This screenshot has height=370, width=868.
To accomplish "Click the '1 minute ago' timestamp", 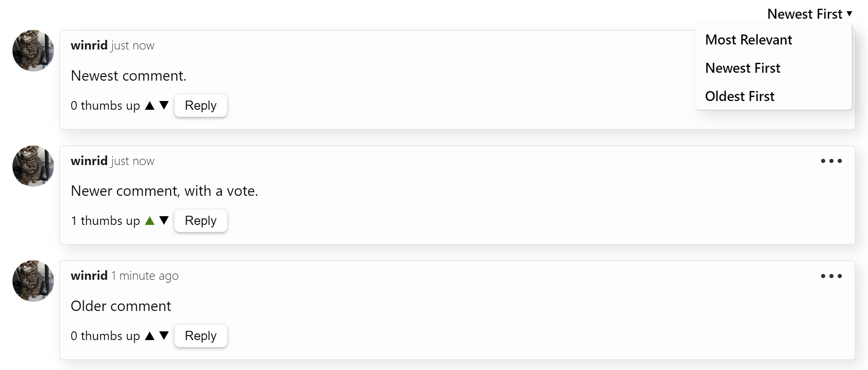I will [x=145, y=276].
